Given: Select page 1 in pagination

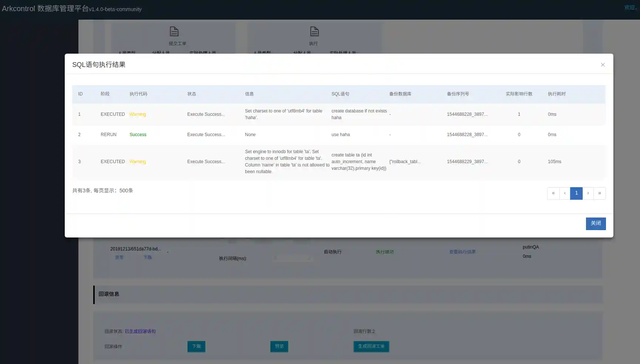Looking at the screenshot, I should click(x=576, y=193).
